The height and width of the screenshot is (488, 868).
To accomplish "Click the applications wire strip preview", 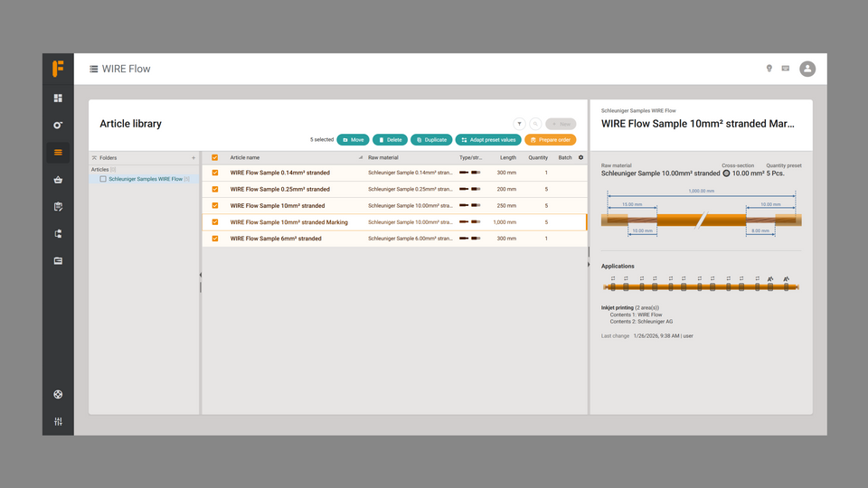I will [x=701, y=283].
